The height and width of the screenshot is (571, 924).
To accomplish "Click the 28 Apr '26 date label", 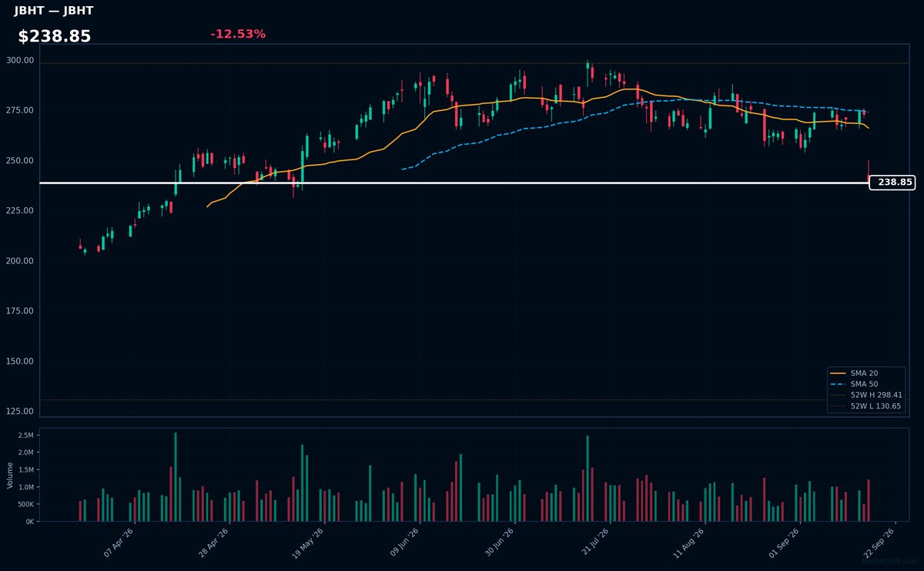I will tap(214, 542).
